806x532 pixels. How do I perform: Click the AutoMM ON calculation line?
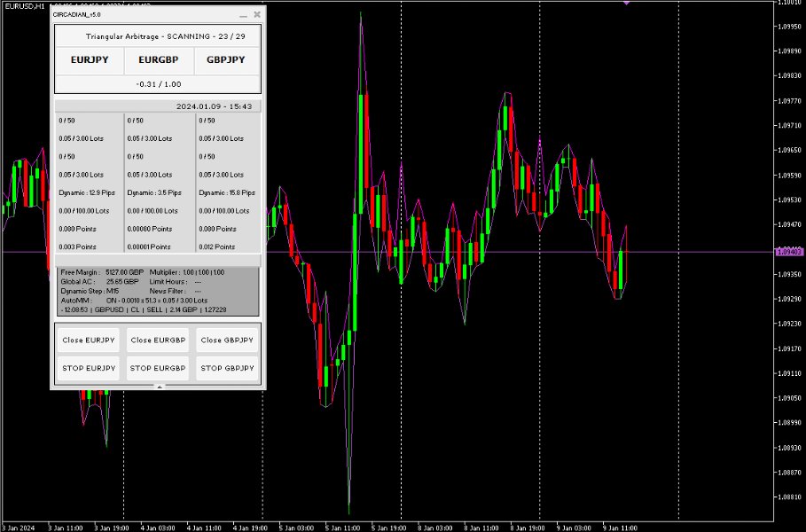(x=134, y=301)
